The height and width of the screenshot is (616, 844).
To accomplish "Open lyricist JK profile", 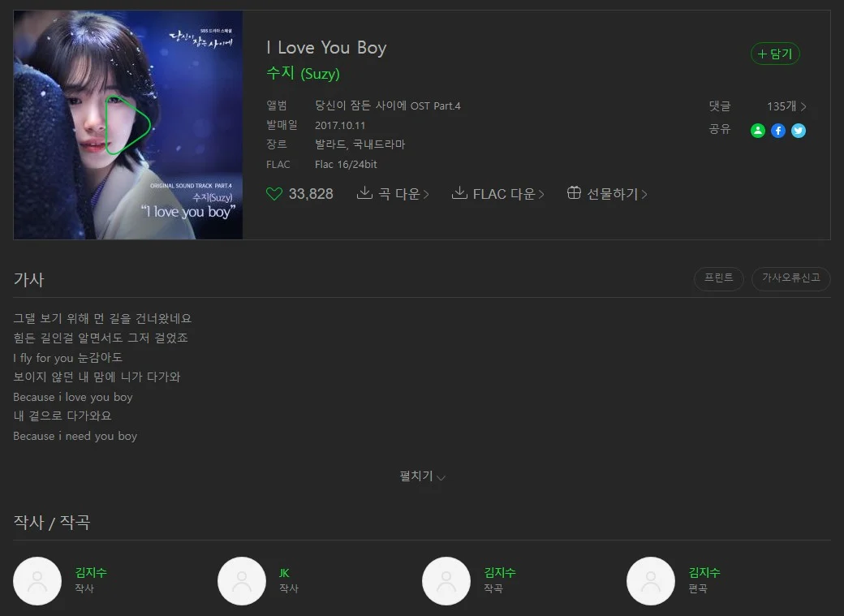I will point(284,573).
